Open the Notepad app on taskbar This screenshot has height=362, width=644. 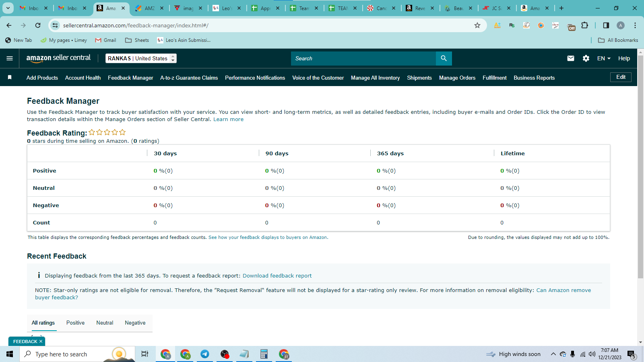[x=244, y=354]
